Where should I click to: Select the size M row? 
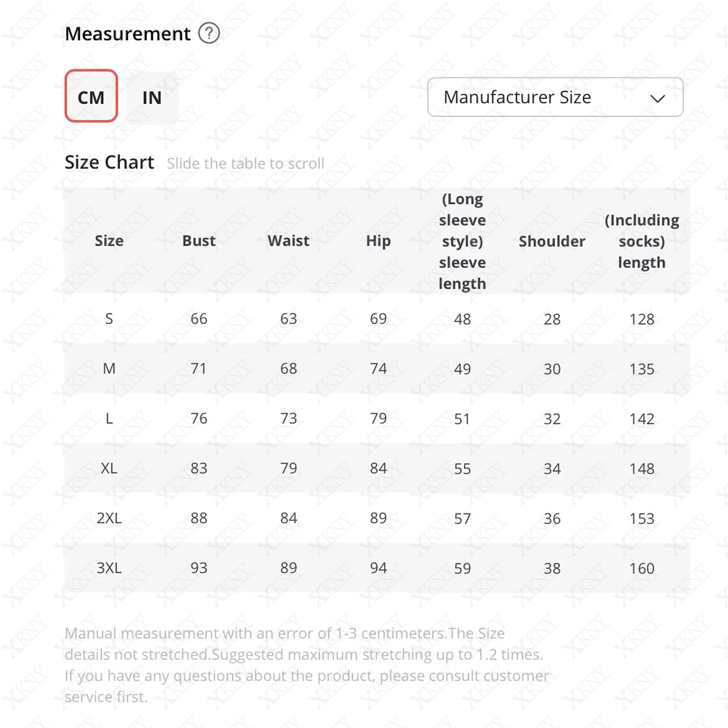coord(109,368)
